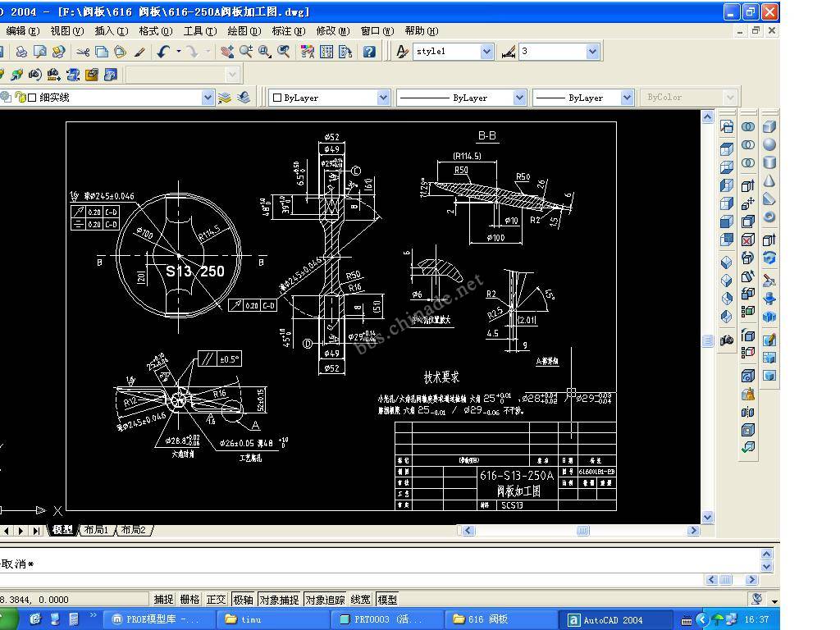Viewport: 840px width, 630px height.
Task: Expand the ByLayer linetype dropdown
Action: pyautogui.click(x=519, y=98)
